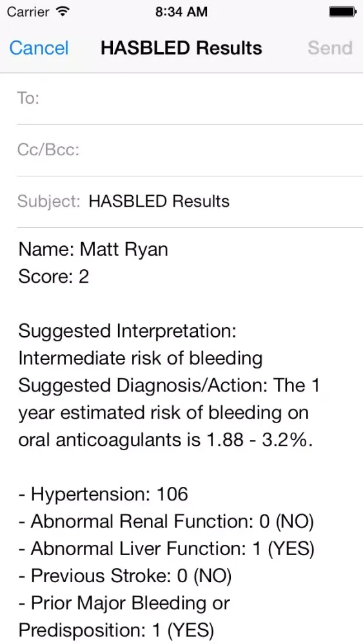This screenshot has width=363, height=644.
Task: Tap the Wi-Fi icon in status bar
Action: click(x=63, y=12)
